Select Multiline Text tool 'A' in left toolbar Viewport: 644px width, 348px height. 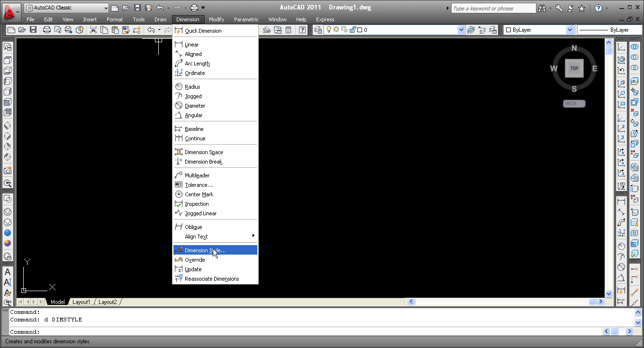click(x=8, y=272)
